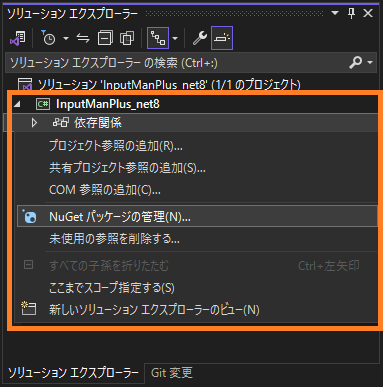Image resolution: width=383 pixels, height=387 pixels.
Task: Click the Show All Files icon
Action: coord(127,38)
